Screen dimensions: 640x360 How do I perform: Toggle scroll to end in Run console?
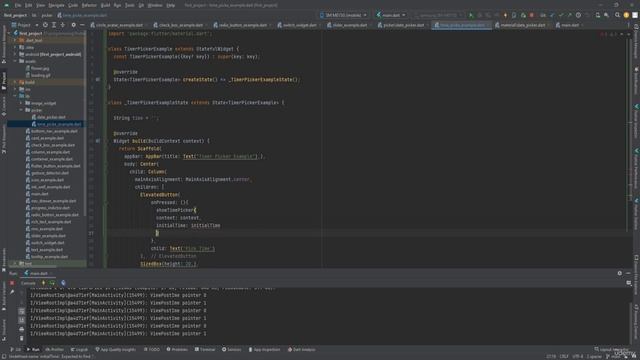point(22,320)
